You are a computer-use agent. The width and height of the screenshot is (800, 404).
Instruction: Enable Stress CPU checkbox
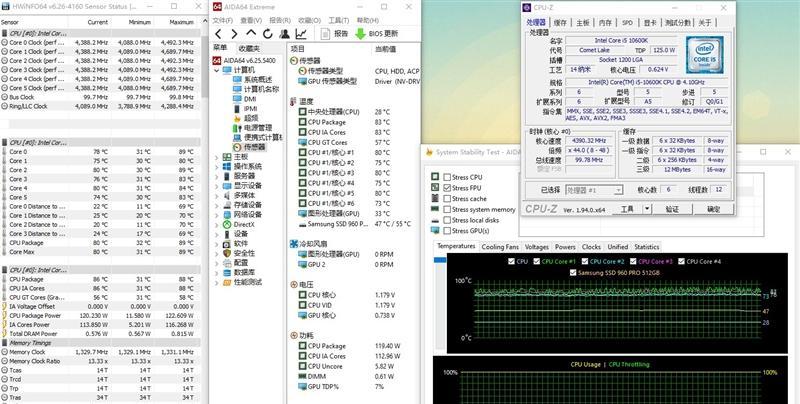447,177
